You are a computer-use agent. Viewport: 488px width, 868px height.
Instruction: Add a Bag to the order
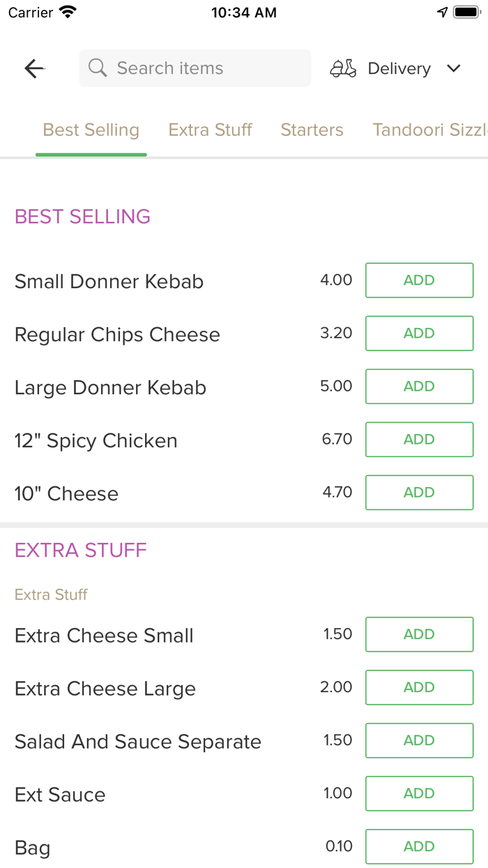[x=419, y=846]
